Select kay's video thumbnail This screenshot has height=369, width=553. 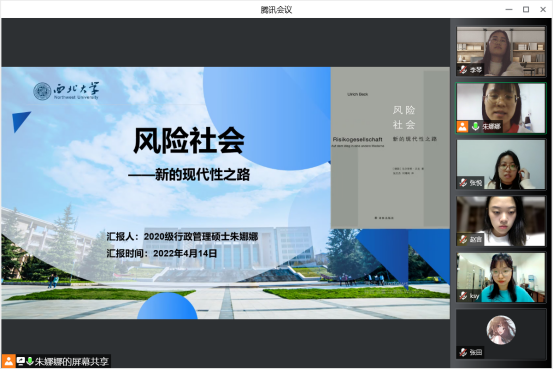point(501,277)
